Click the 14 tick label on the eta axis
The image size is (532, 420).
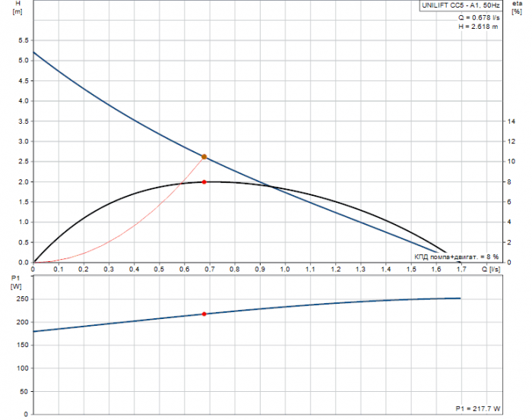click(x=511, y=122)
